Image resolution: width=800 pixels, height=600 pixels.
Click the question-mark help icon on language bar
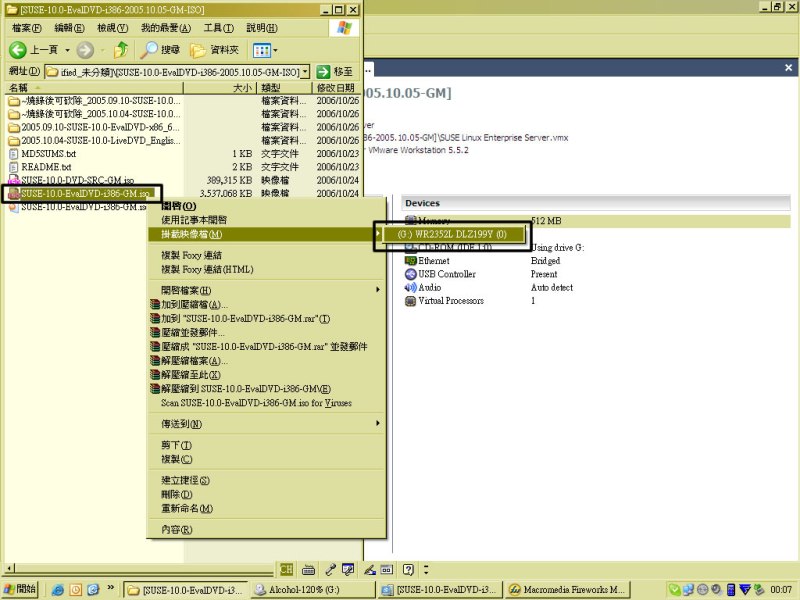coord(408,569)
